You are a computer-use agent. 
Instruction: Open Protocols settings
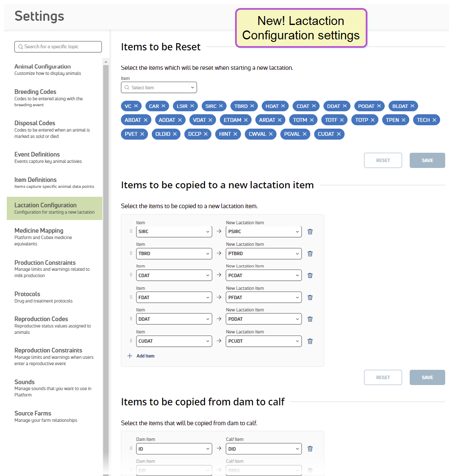[x=55, y=297]
